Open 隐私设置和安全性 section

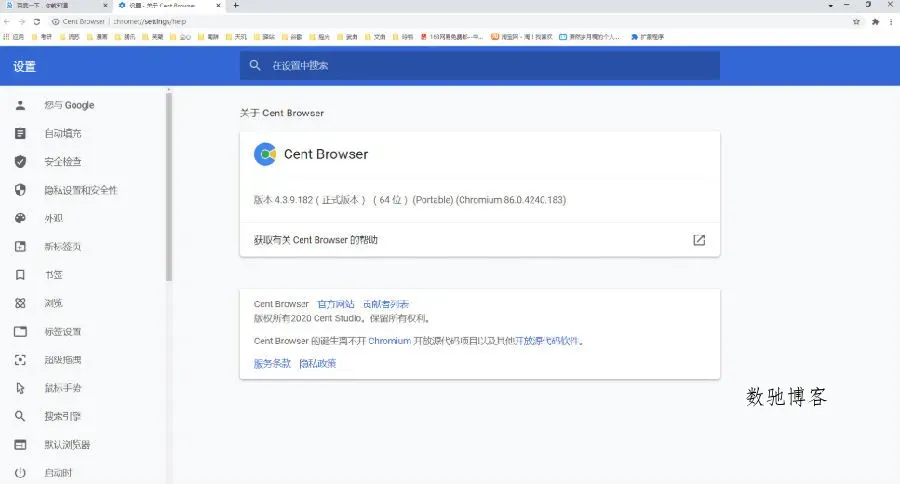pos(83,190)
